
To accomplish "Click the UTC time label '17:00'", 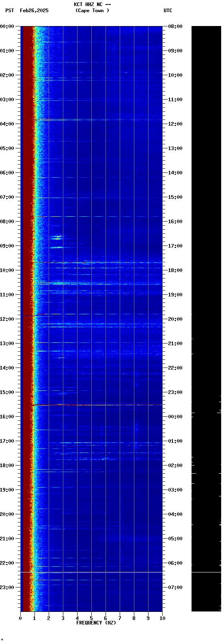I will [175, 246].
